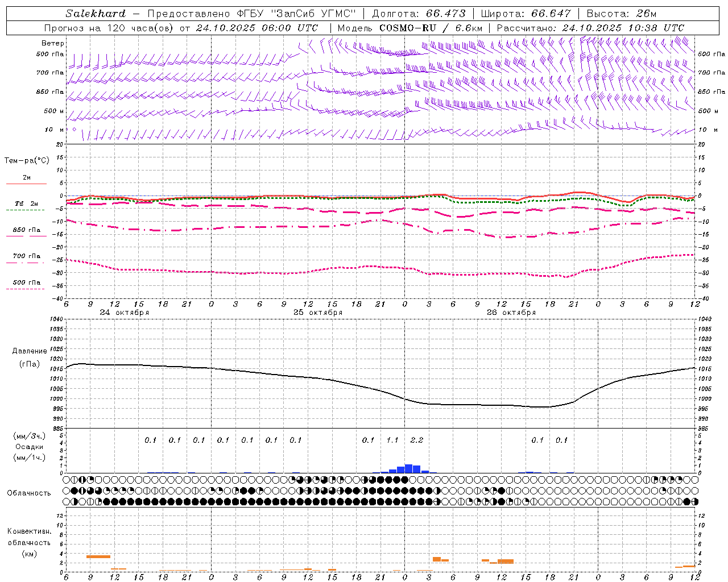The height and width of the screenshot is (582, 728).
Task: Click the dotted legend line under 500 гПа
Action: point(26,289)
